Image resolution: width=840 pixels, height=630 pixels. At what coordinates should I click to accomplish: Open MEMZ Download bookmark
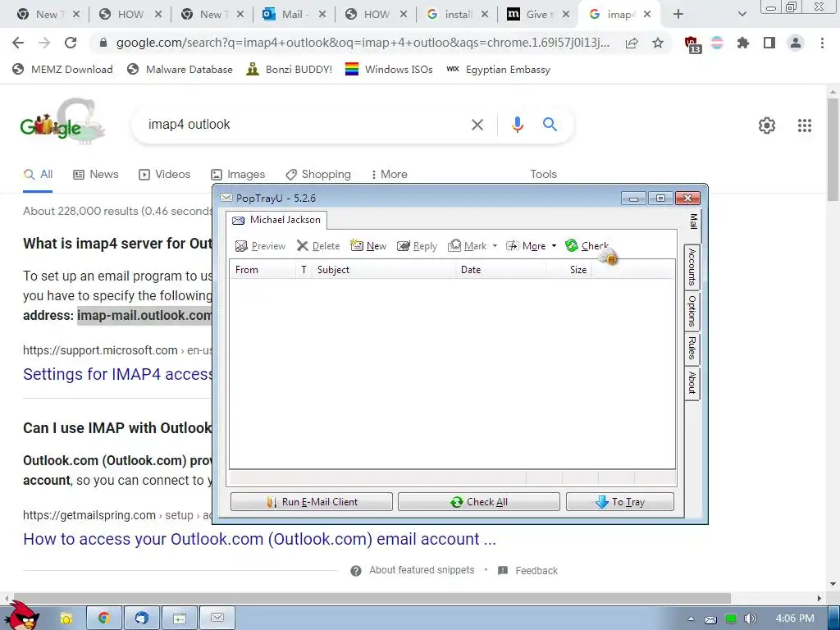pyautogui.click(x=62, y=69)
